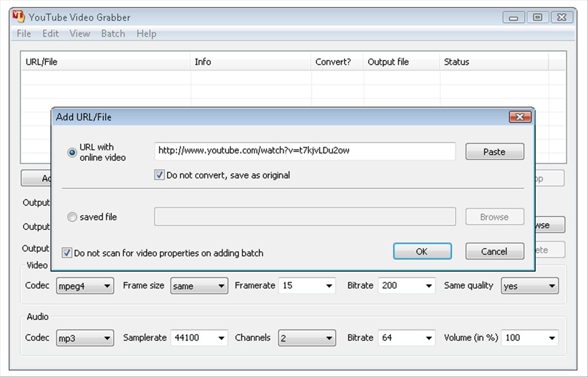Expand the Same quality dropdown

pyautogui.click(x=529, y=286)
